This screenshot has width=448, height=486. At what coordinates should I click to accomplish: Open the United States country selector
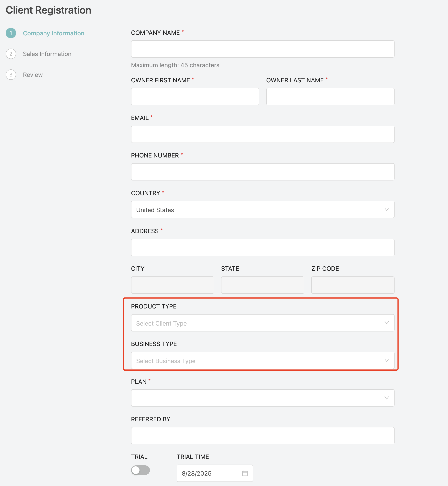click(263, 210)
